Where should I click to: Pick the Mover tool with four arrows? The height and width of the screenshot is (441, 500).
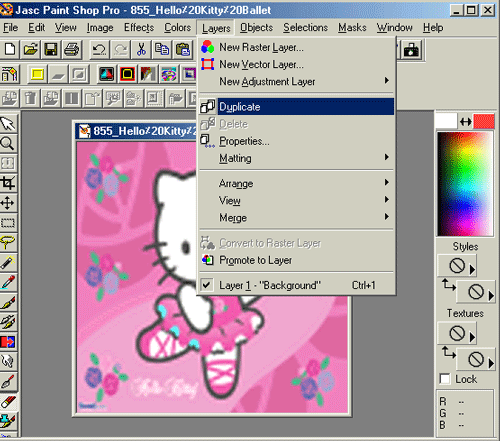coord(8,203)
